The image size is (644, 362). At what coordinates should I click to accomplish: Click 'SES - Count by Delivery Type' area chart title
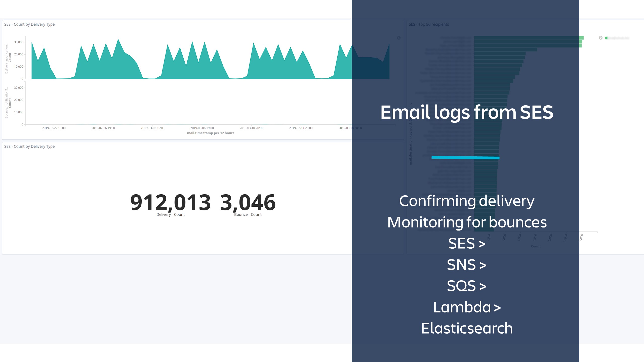pos(29,24)
